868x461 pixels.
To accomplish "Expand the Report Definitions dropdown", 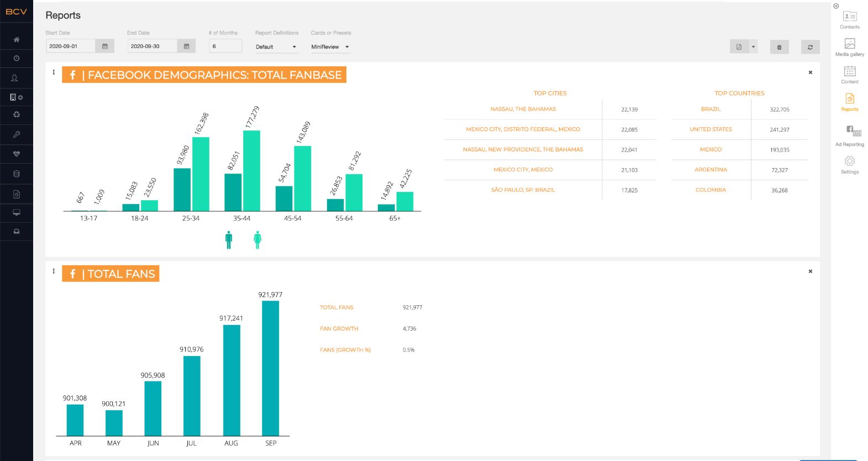I will (x=276, y=47).
